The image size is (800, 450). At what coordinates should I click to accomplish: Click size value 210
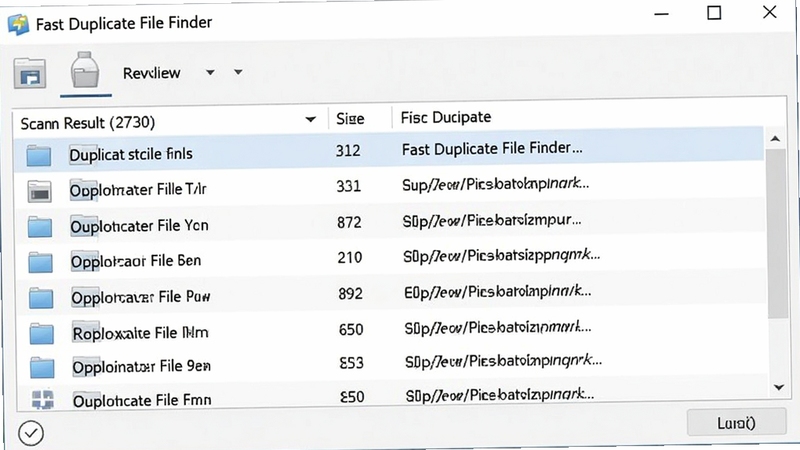pos(349,257)
